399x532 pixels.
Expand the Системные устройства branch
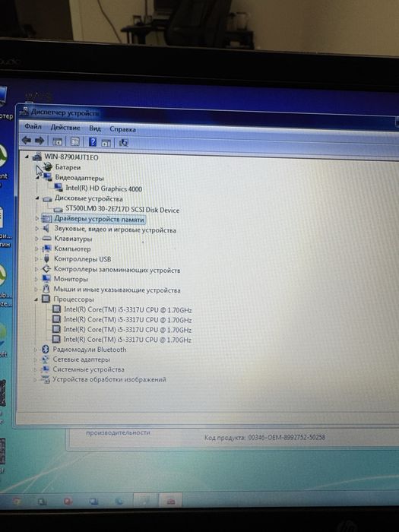coord(35,369)
